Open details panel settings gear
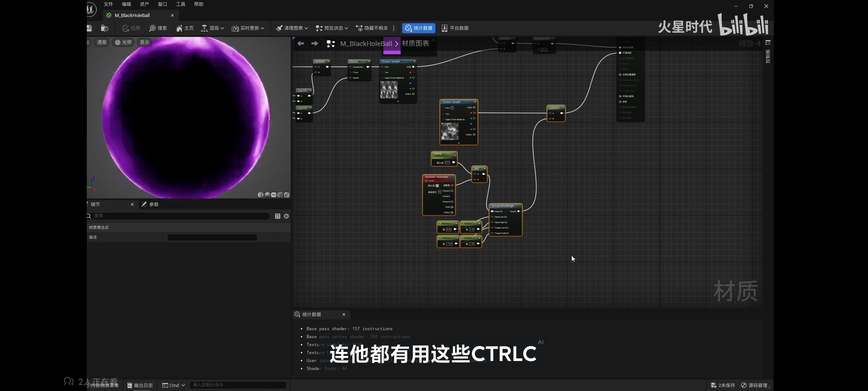This screenshot has height=391, width=868. click(x=286, y=216)
